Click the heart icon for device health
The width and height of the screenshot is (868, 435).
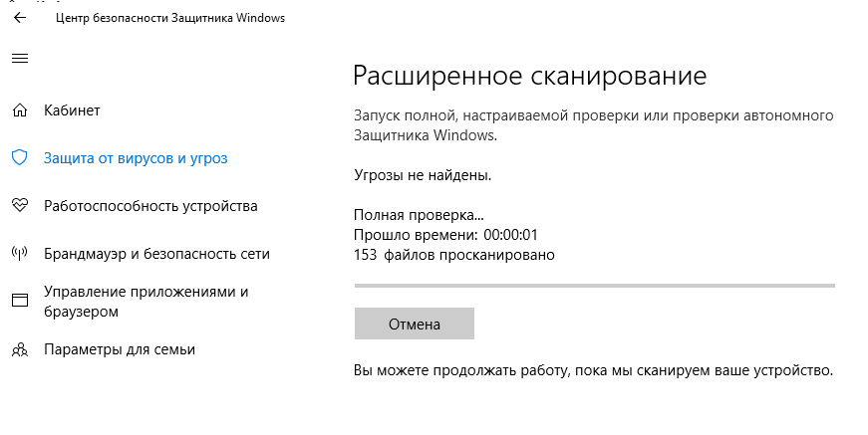tap(19, 206)
